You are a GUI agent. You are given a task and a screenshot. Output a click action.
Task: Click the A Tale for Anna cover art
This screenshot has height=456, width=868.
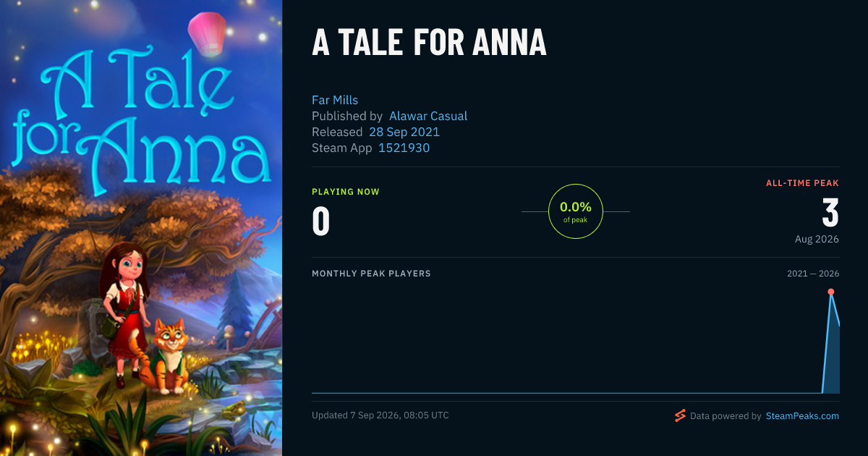[141, 228]
